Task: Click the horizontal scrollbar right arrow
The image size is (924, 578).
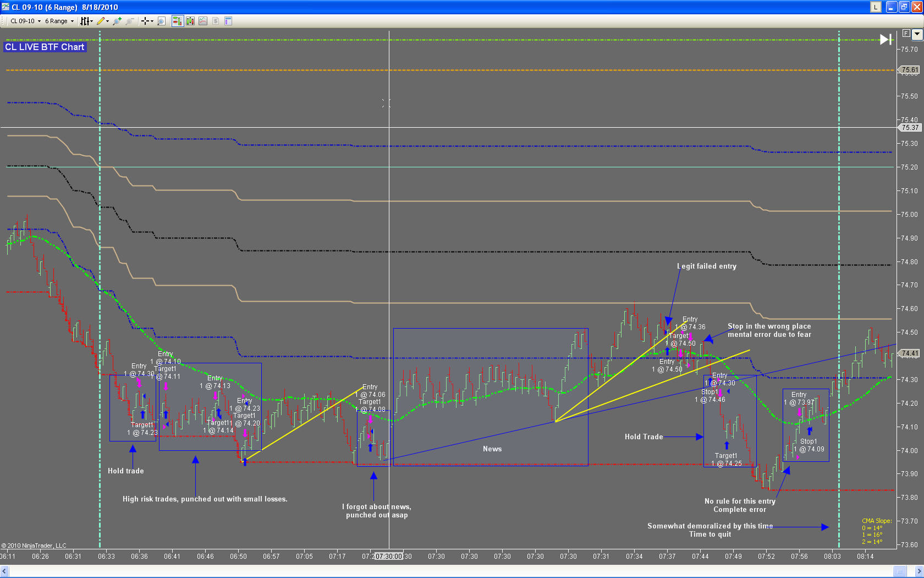Action: [919, 571]
